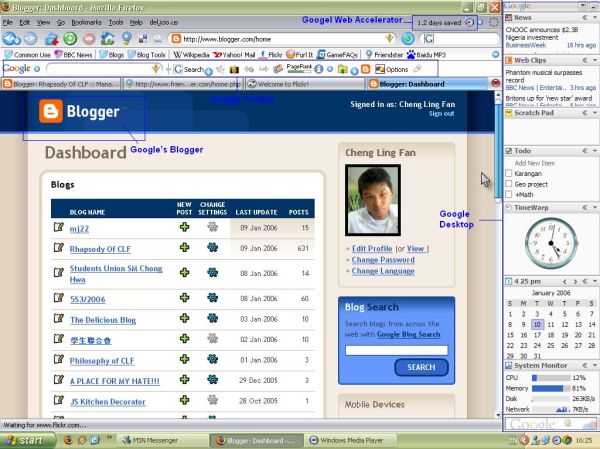Viewport: 600px width, 449px height.
Task: Click the edit icon beside 5S3/2006
Action: coord(60,298)
